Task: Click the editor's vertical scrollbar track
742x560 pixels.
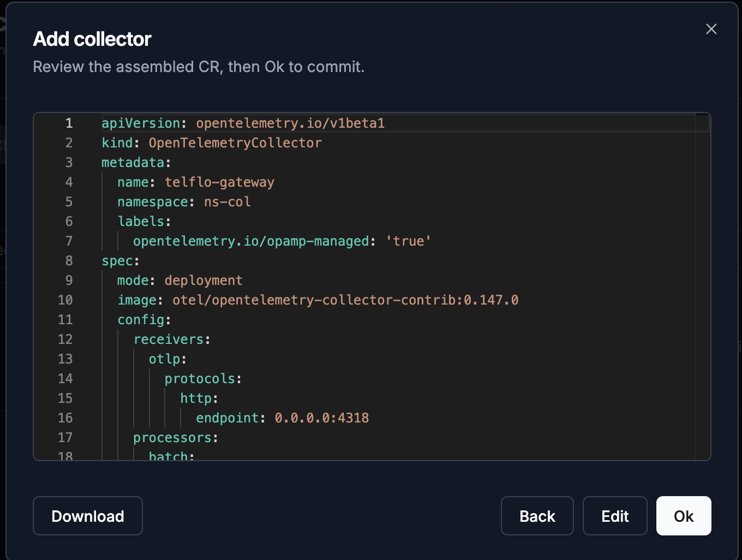Action: point(703,287)
